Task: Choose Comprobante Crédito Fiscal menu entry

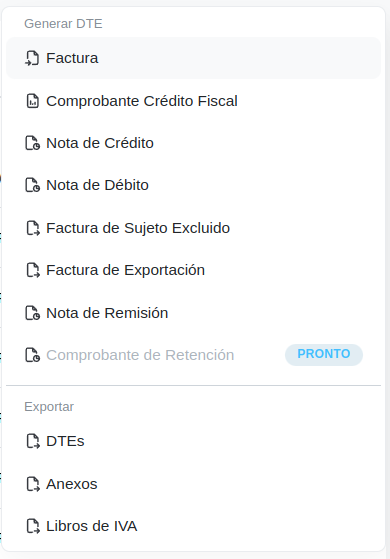Action: pyautogui.click(x=194, y=101)
